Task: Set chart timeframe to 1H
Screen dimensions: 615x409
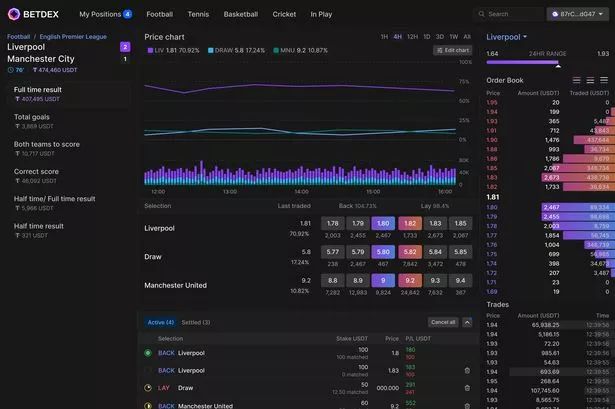Action: coord(384,36)
